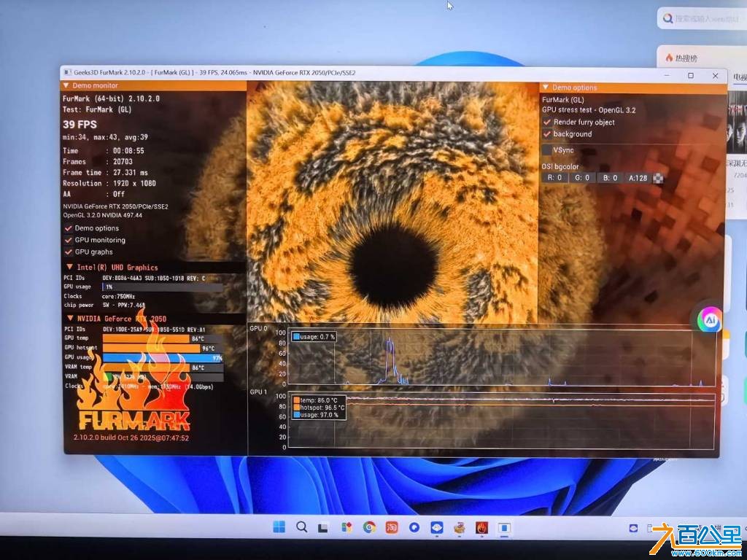Viewport: 747px width, 560px height.
Task: Click the desktop search box magnifier icon
Action: 668,18
